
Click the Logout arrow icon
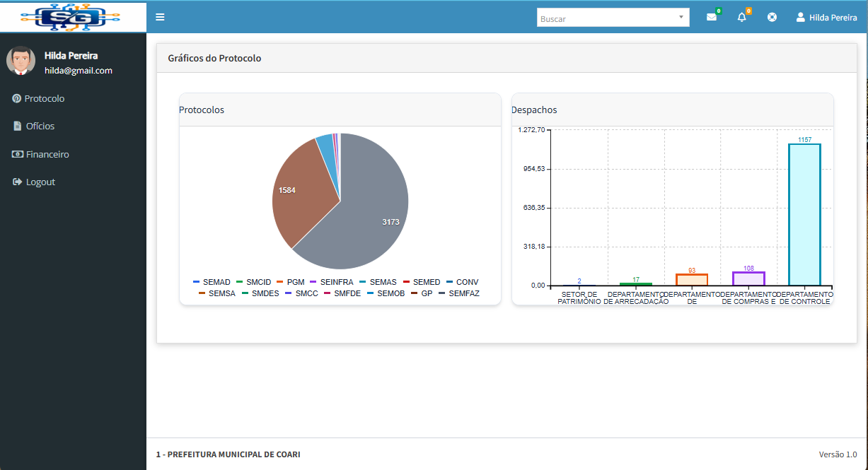pos(18,182)
